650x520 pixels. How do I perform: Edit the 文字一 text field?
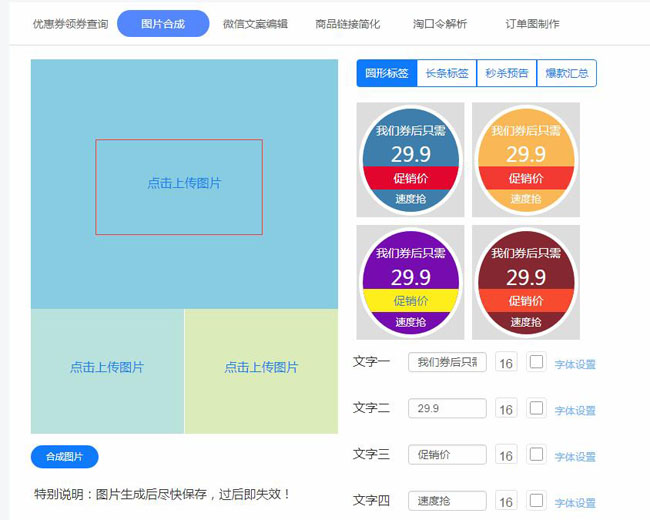coord(447,362)
